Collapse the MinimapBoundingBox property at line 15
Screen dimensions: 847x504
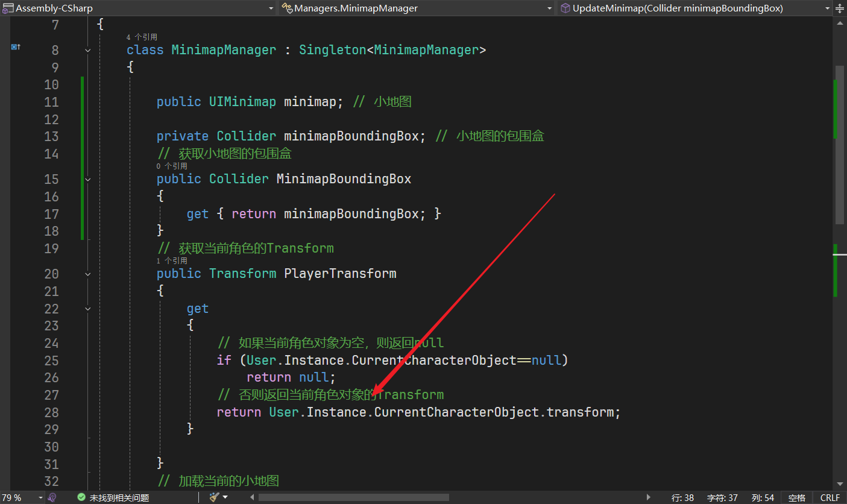click(88, 179)
